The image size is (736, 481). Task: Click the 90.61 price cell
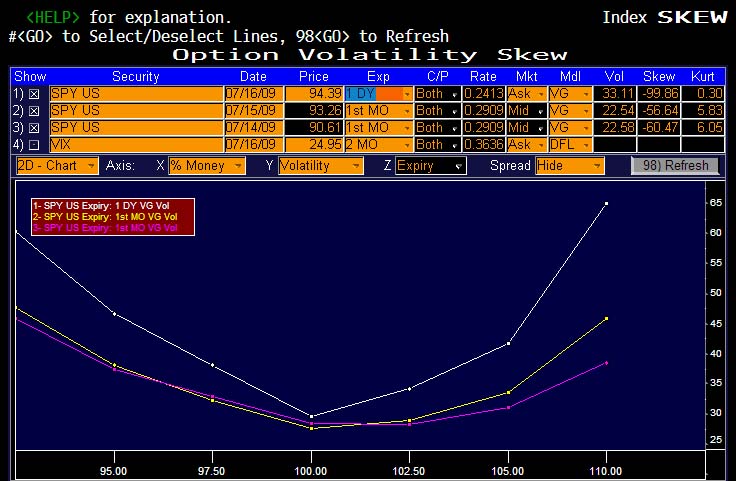(314, 127)
